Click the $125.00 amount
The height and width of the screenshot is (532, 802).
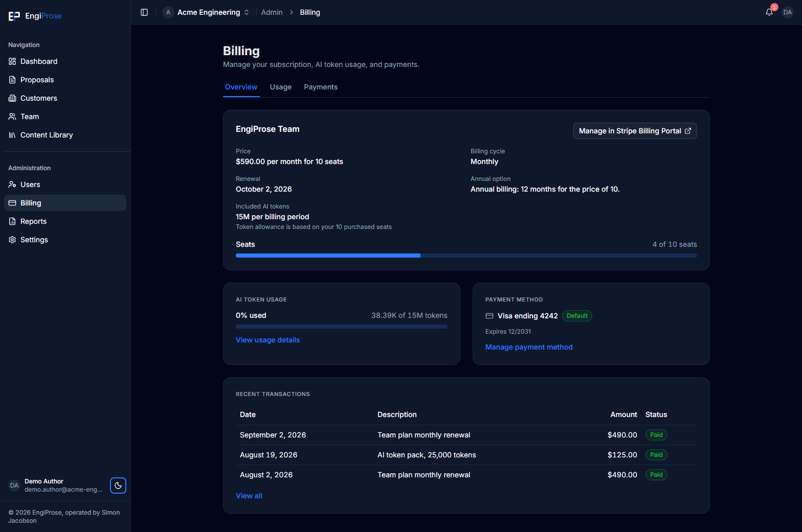[622, 455]
